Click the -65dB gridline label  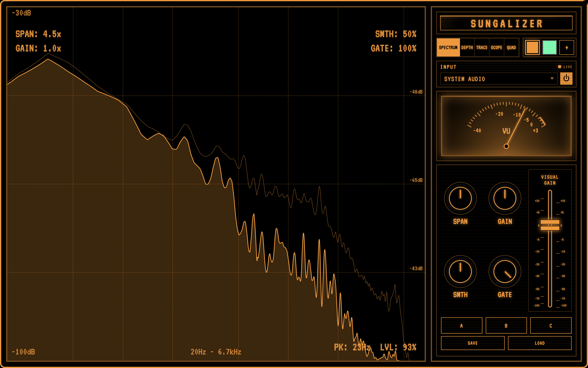coord(416,180)
